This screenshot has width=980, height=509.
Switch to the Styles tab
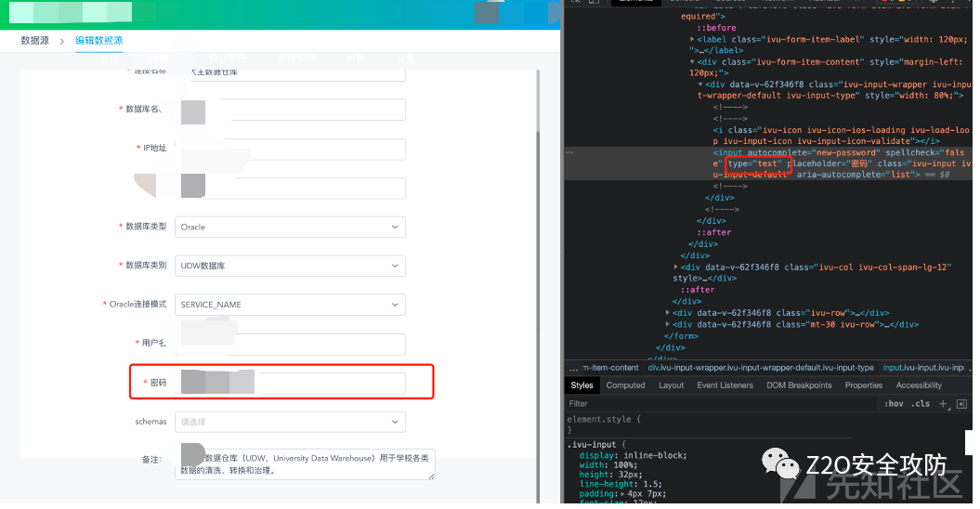click(581, 385)
